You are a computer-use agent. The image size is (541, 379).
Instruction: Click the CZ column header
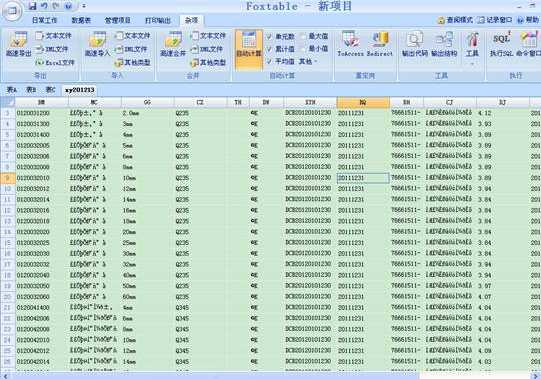(x=200, y=102)
